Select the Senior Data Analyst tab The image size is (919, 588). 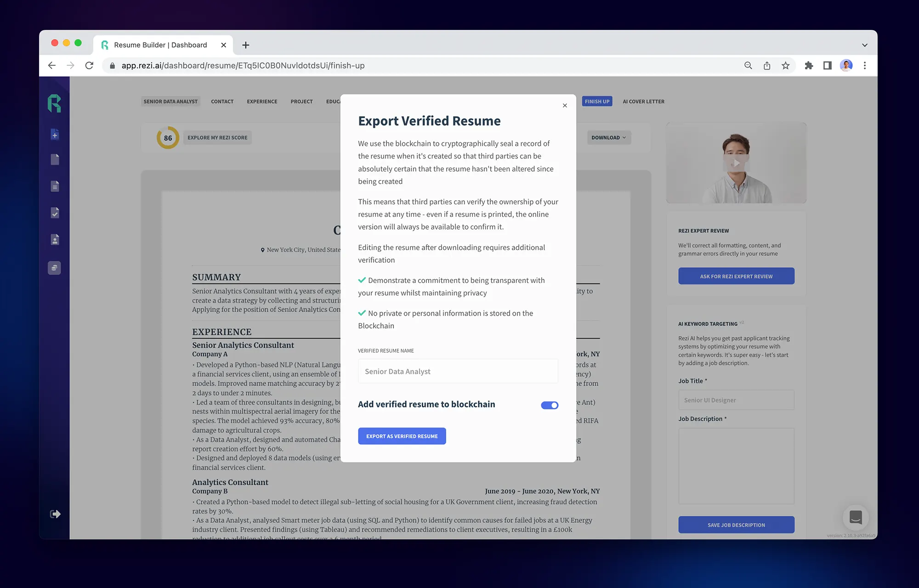point(170,102)
